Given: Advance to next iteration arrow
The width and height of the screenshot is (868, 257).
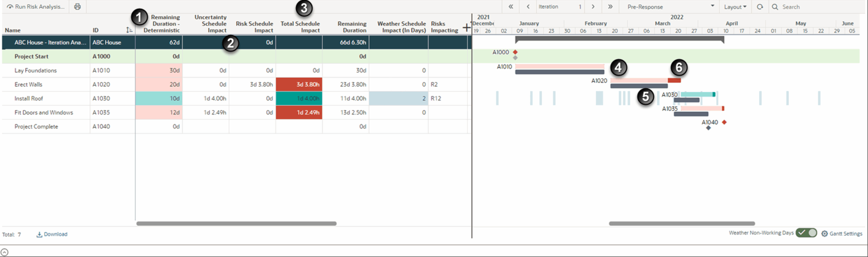Looking at the screenshot, I should [593, 6].
